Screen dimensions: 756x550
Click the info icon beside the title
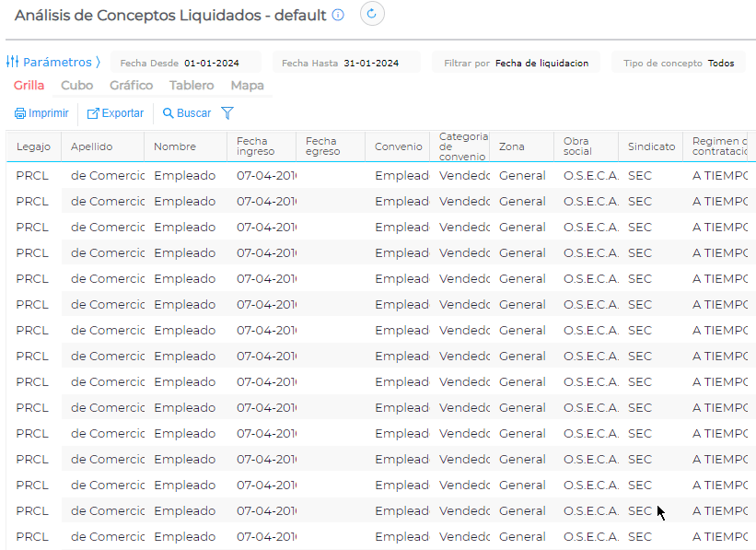338,15
